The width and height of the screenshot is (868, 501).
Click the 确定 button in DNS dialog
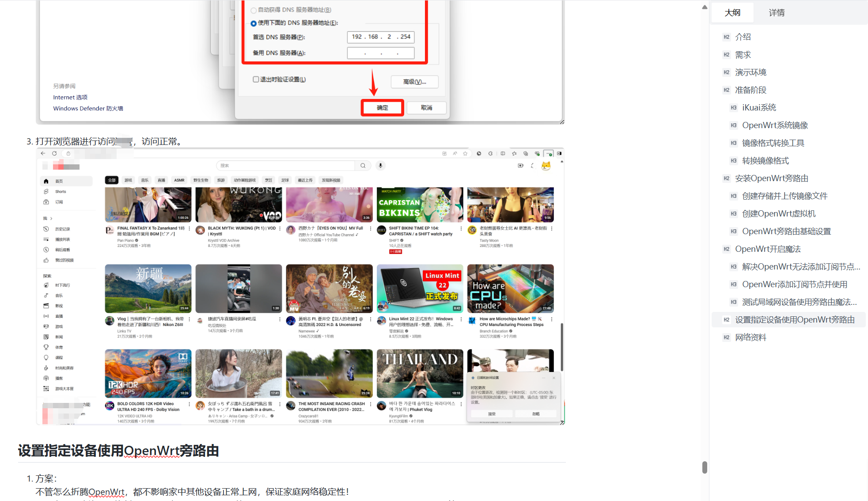coord(382,108)
